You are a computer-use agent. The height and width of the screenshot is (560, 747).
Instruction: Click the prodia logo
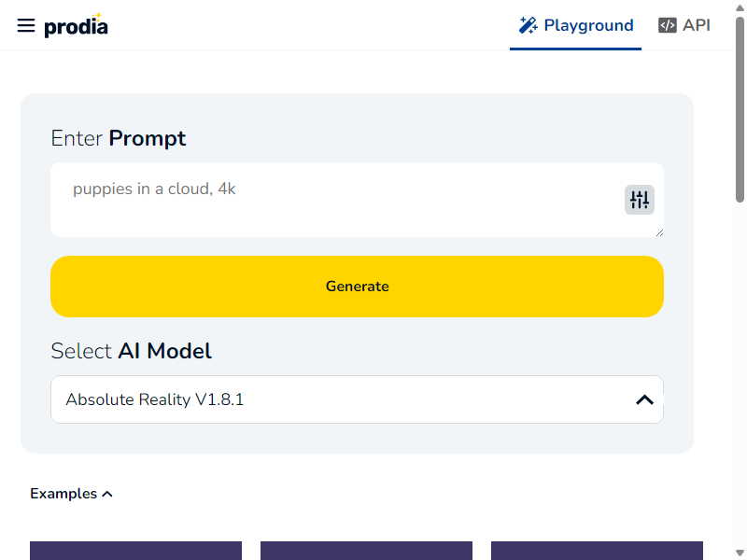click(77, 25)
